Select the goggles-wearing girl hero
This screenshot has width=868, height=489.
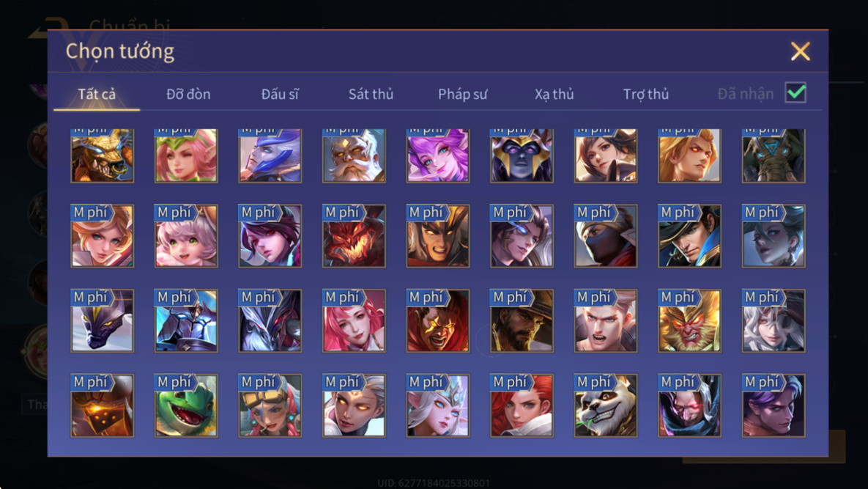click(270, 405)
